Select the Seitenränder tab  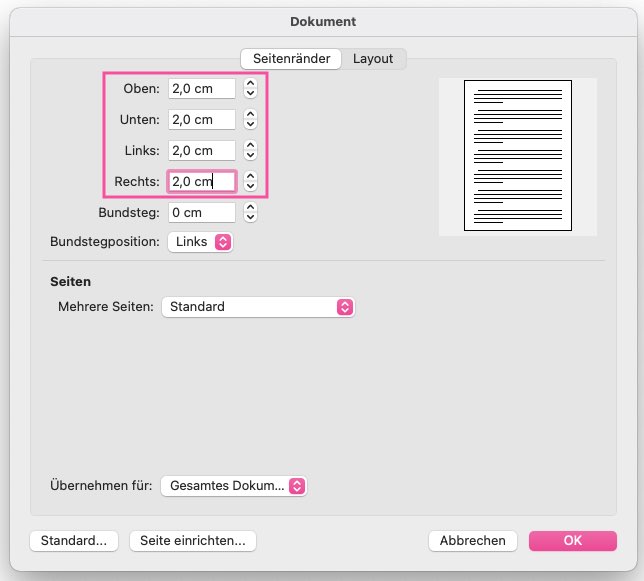pyautogui.click(x=291, y=59)
